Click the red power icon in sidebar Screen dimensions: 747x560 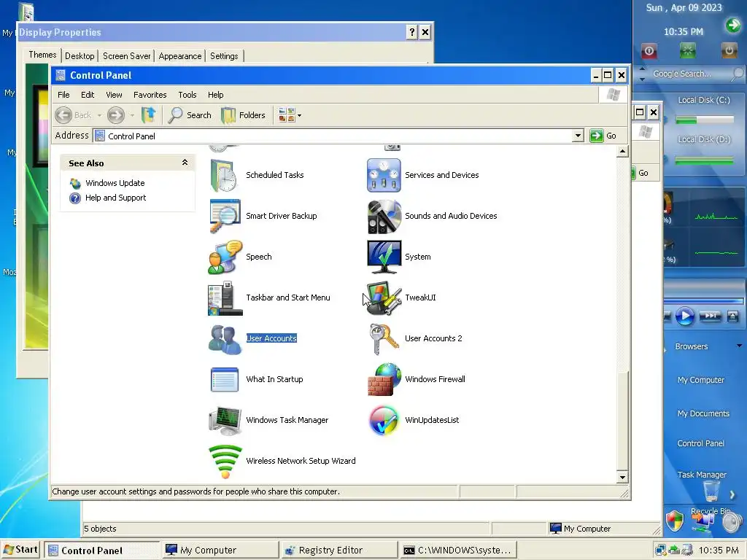tap(649, 50)
